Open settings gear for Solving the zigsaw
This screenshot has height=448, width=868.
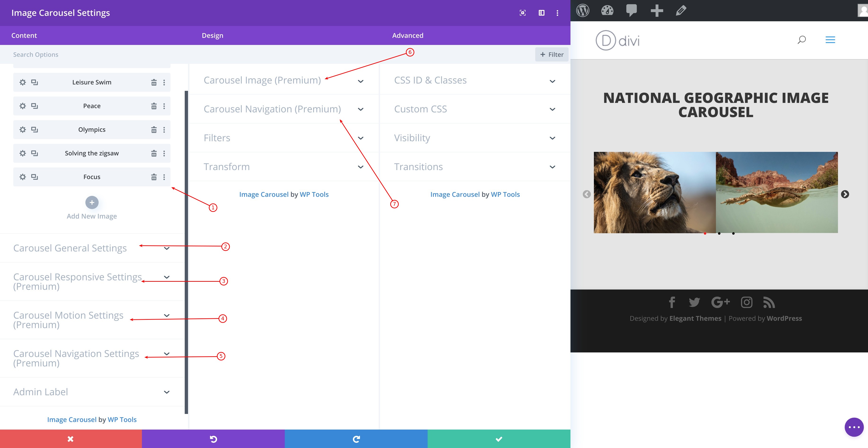tap(22, 153)
